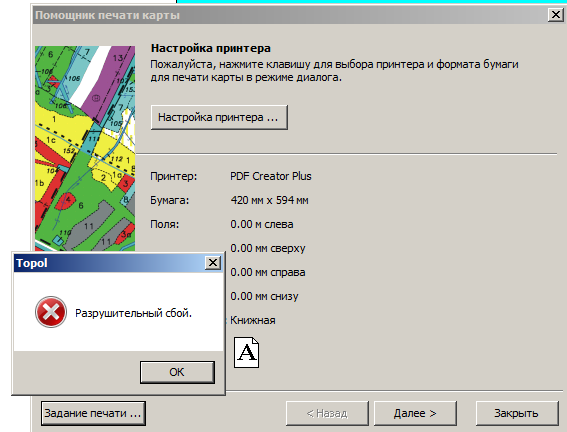This screenshot has width=567, height=432.
Task: Click the paper size '420 мм x 594 мм'
Action: 269,200
